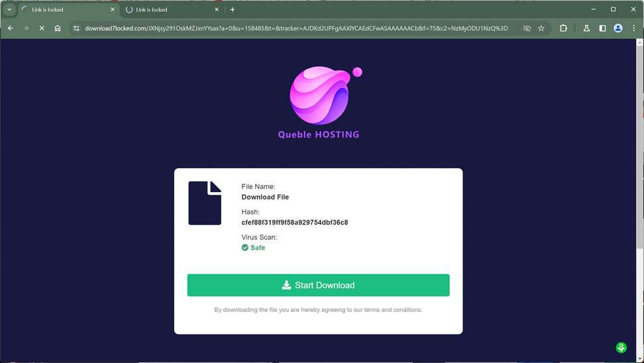
Task: Click the Download File name text
Action: (265, 197)
